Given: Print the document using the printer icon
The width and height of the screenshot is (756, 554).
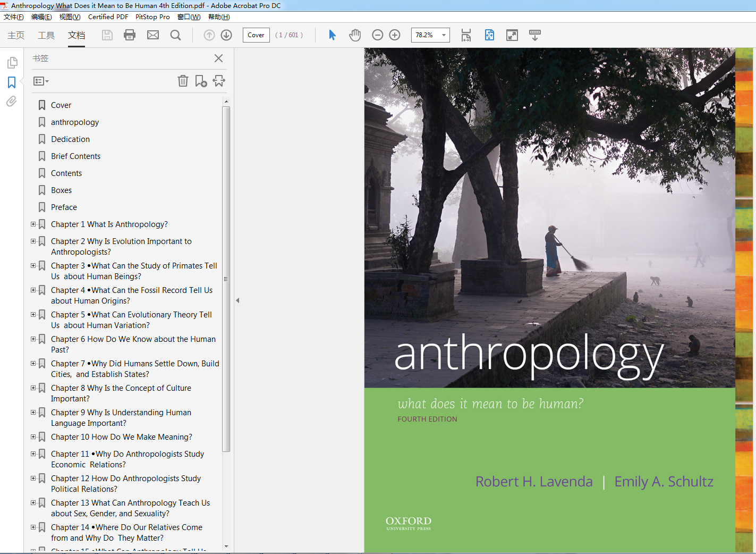Looking at the screenshot, I should (x=130, y=35).
